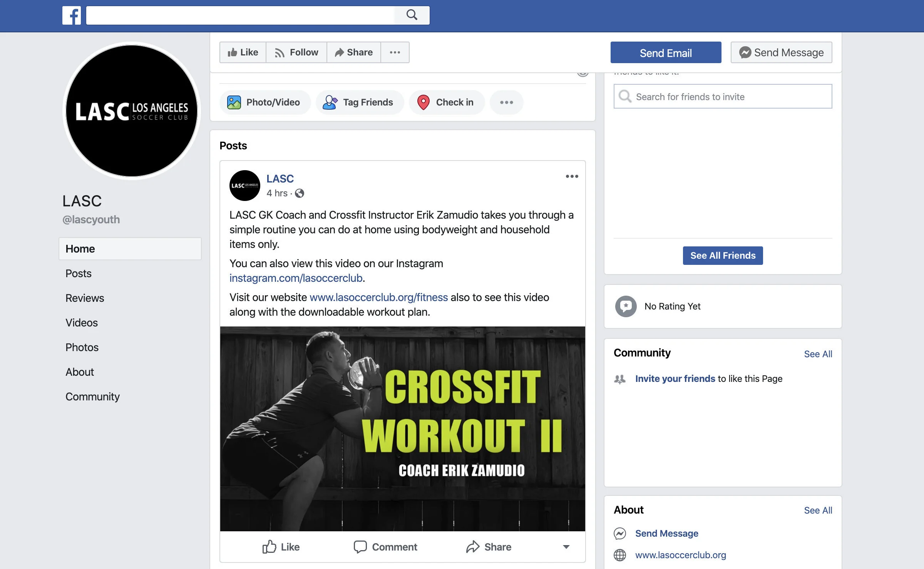Click the Search for friends to invite field
Image resolution: width=924 pixels, height=569 pixels.
tap(723, 97)
